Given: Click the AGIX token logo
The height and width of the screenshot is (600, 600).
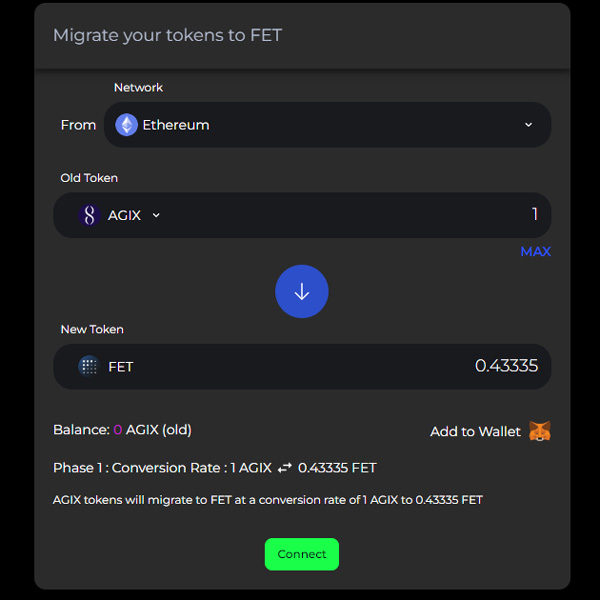Looking at the screenshot, I should pos(90,215).
